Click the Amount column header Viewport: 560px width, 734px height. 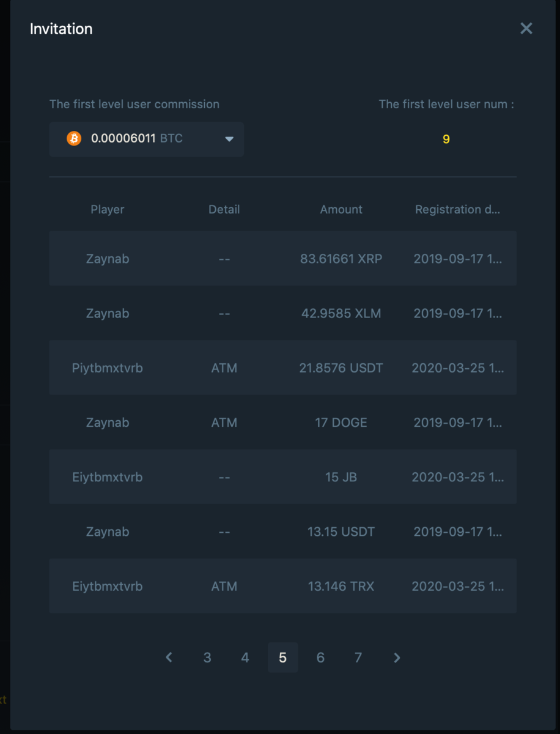coord(341,209)
